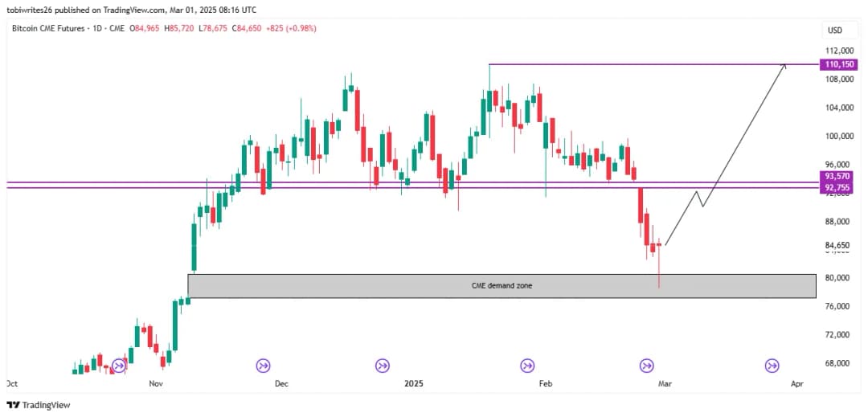Click the 2025 label on time axis
Viewport: 868px width, 417px height.
[x=414, y=384]
